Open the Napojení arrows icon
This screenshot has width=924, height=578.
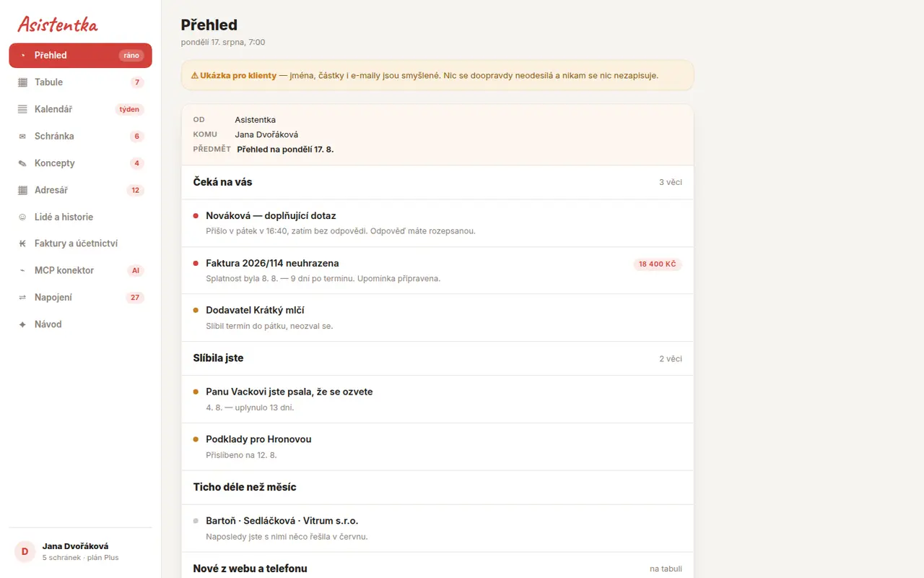click(22, 298)
